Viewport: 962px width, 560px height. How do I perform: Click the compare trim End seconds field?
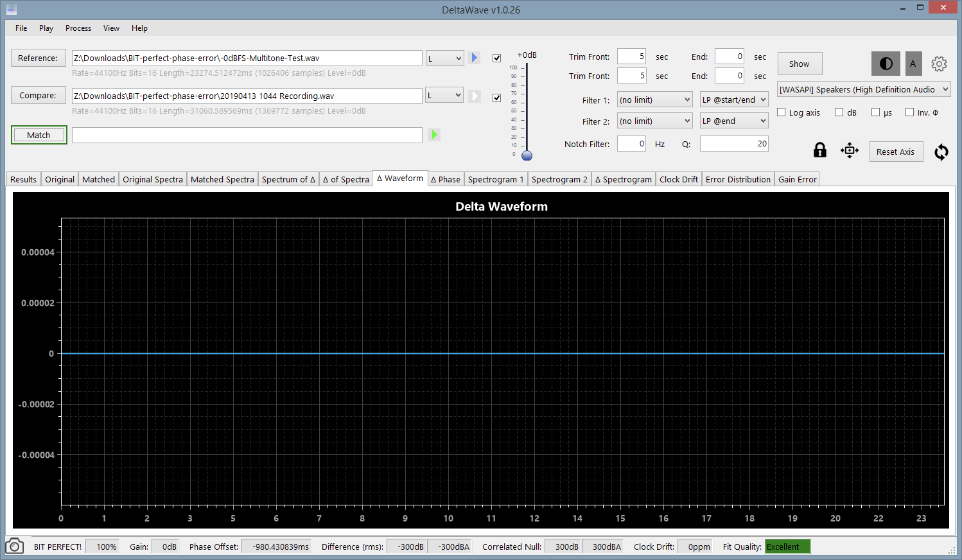[x=730, y=76]
